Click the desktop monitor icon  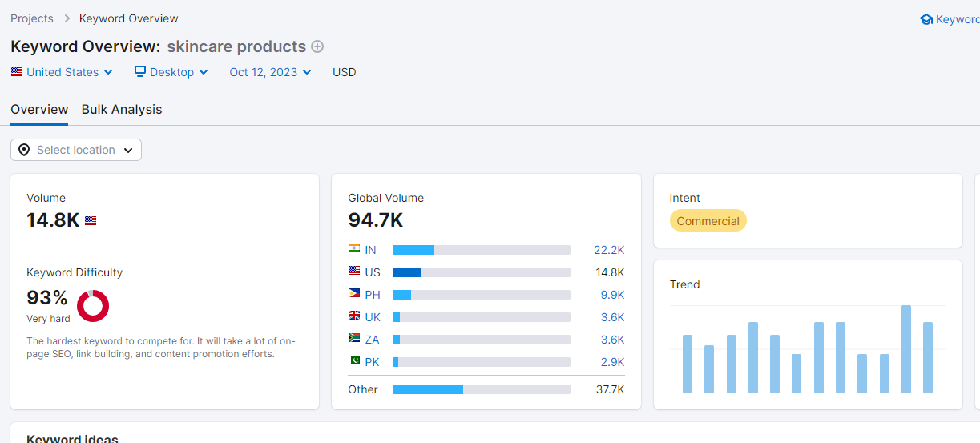coord(140,72)
